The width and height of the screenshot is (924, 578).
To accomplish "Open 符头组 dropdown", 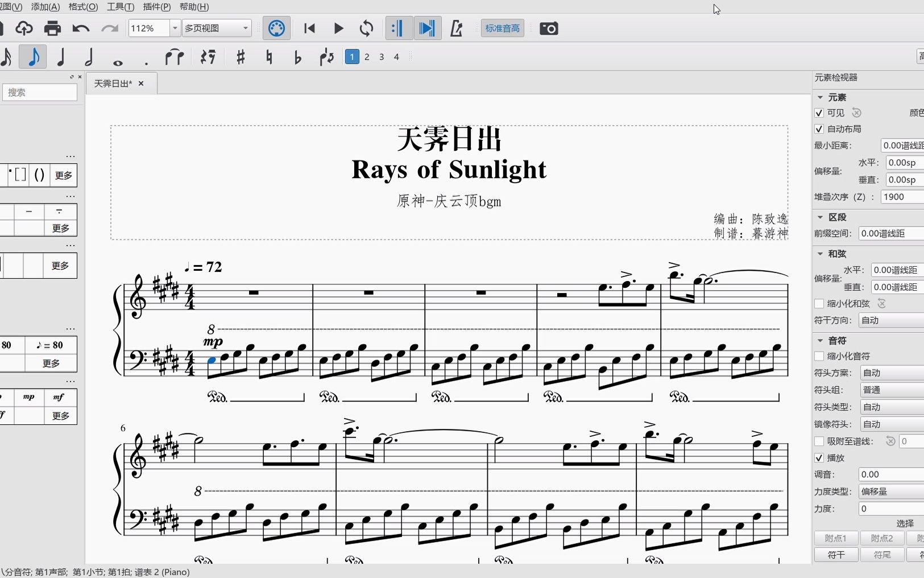I will click(892, 390).
